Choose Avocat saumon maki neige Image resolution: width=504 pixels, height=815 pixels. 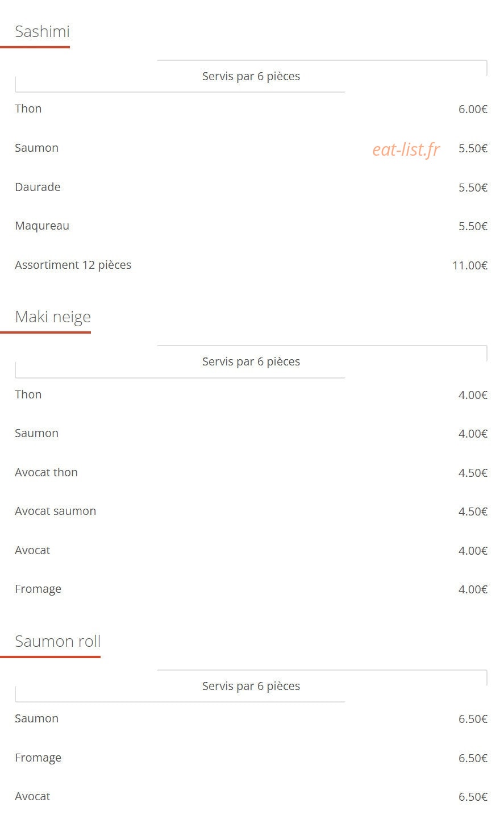[x=56, y=511]
